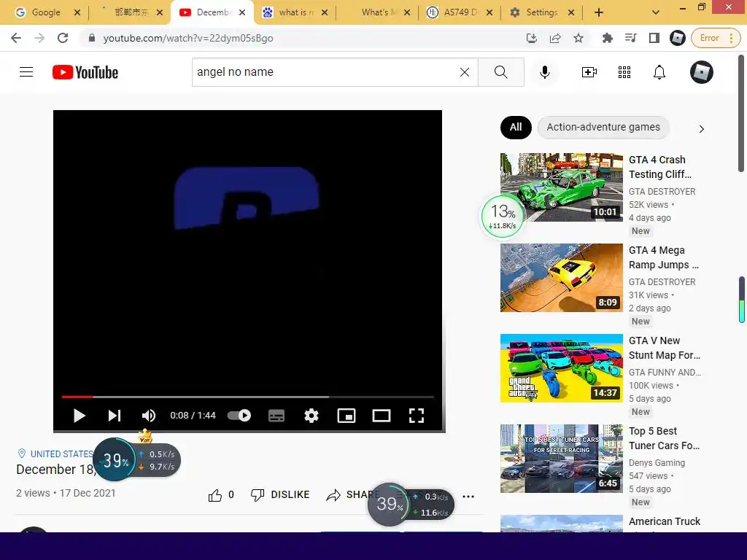Image resolution: width=747 pixels, height=560 pixels.
Task: Switch to the Settings tab
Action: pyautogui.click(x=541, y=12)
